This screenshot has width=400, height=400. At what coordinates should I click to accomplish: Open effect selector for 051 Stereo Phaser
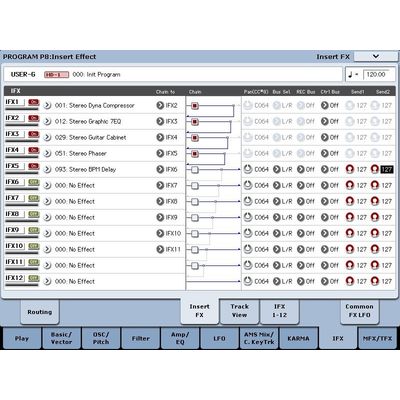pyautogui.click(x=47, y=153)
